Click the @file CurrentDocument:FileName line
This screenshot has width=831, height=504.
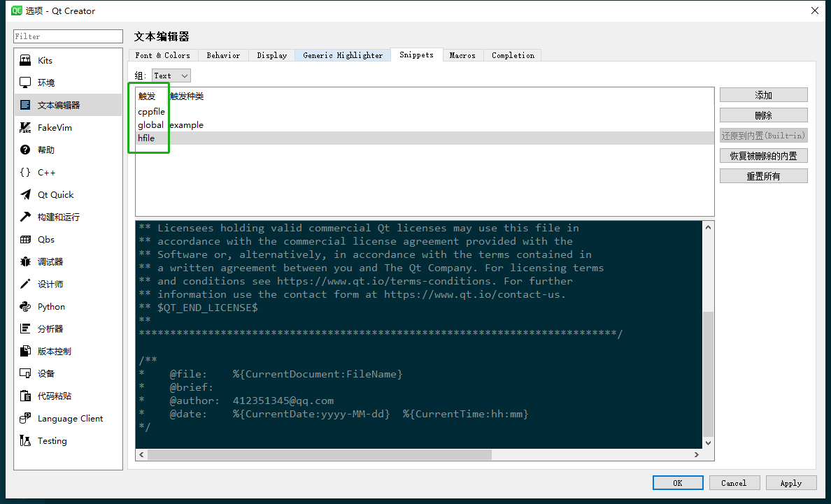[x=271, y=374]
